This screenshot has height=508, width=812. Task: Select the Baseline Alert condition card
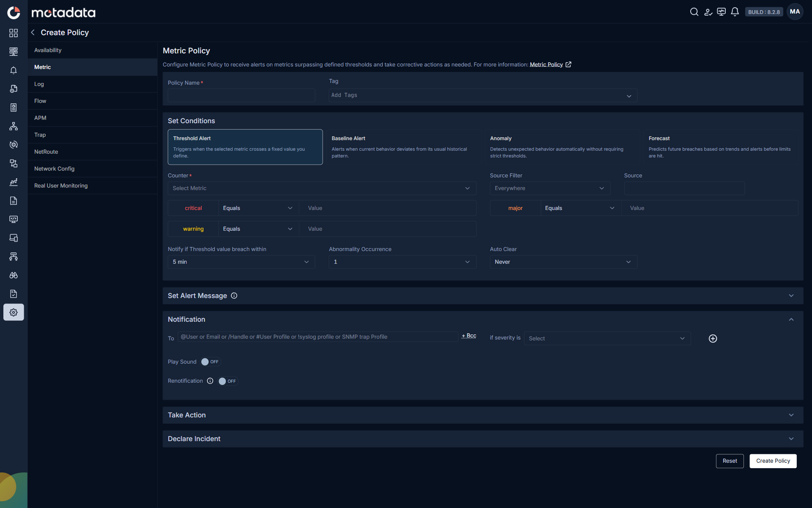(403, 147)
